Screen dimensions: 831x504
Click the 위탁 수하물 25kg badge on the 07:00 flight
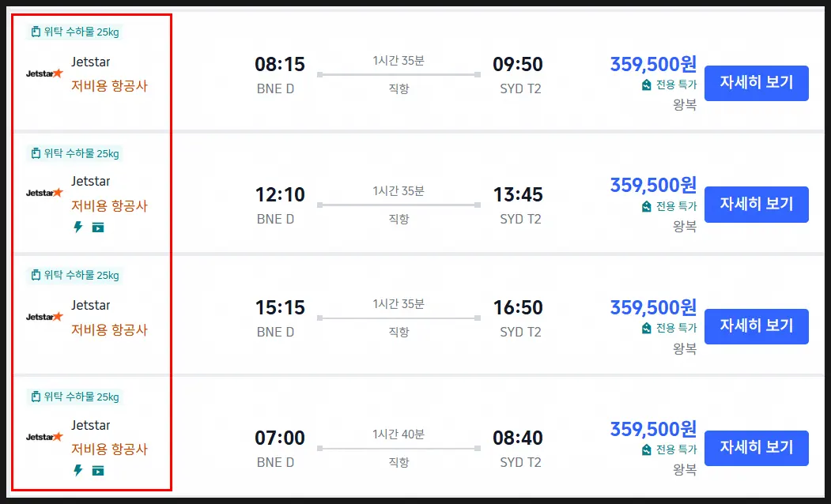75,397
